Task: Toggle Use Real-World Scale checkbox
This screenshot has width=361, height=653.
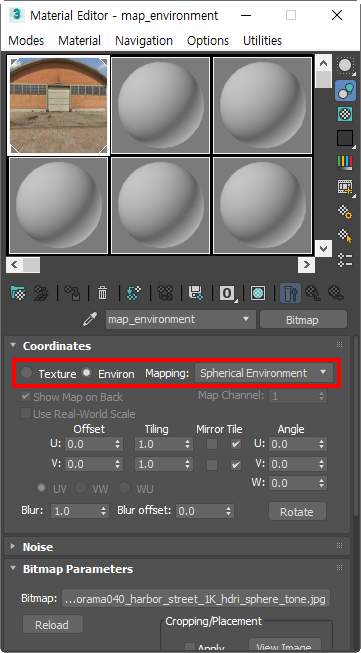Action: (26, 414)
